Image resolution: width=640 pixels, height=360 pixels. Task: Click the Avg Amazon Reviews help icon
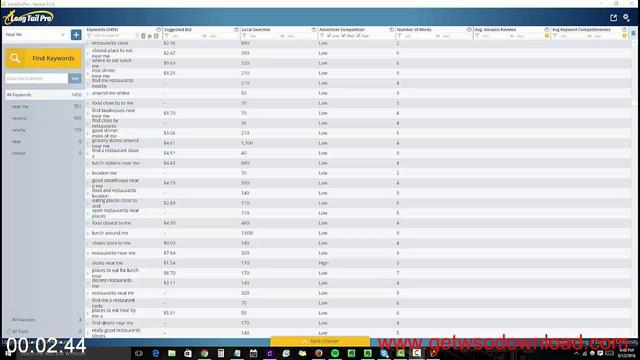(547, 30)
